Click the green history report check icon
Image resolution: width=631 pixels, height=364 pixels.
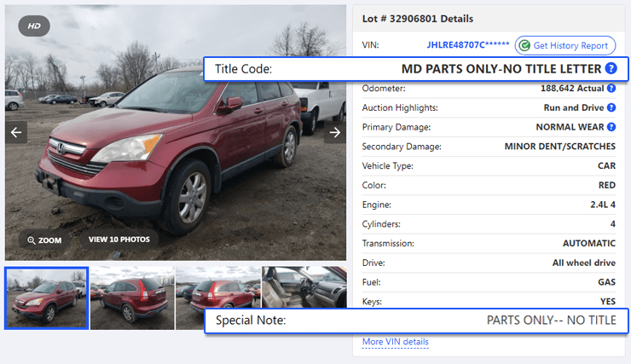pyautogui.click(x=524, y=45)
